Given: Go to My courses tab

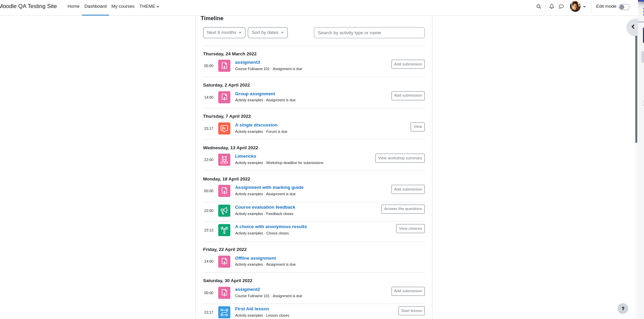Looking at the screenshot, I should [x=123, y=6].
